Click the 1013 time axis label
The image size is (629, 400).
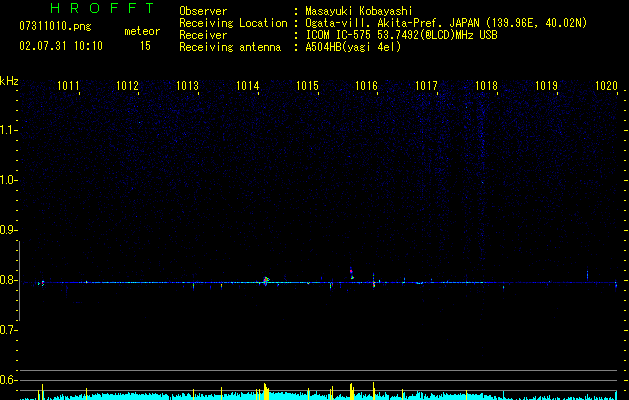pos(187,86)
